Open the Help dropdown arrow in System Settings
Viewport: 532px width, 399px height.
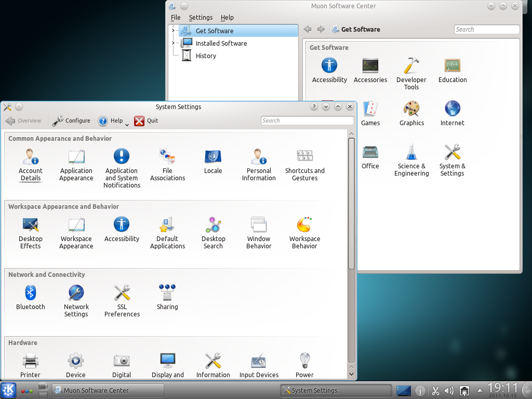coord(127,125)
